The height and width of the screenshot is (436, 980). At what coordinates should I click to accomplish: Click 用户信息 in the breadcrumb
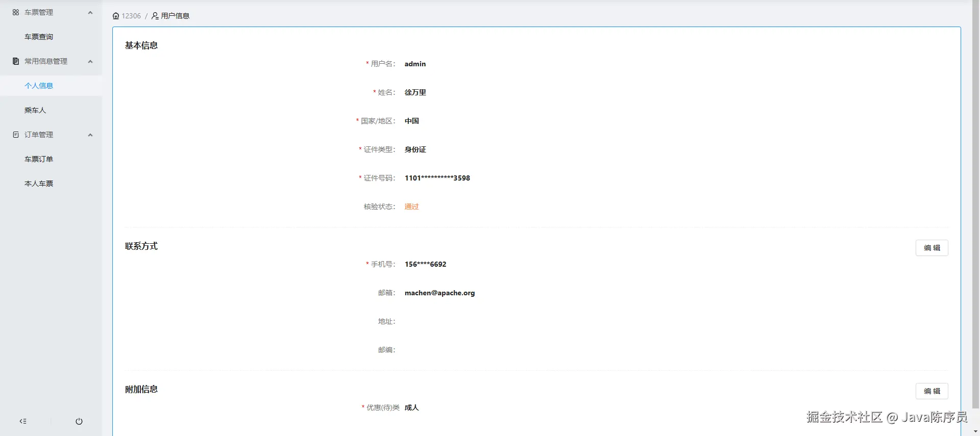(x=175, y=16)
